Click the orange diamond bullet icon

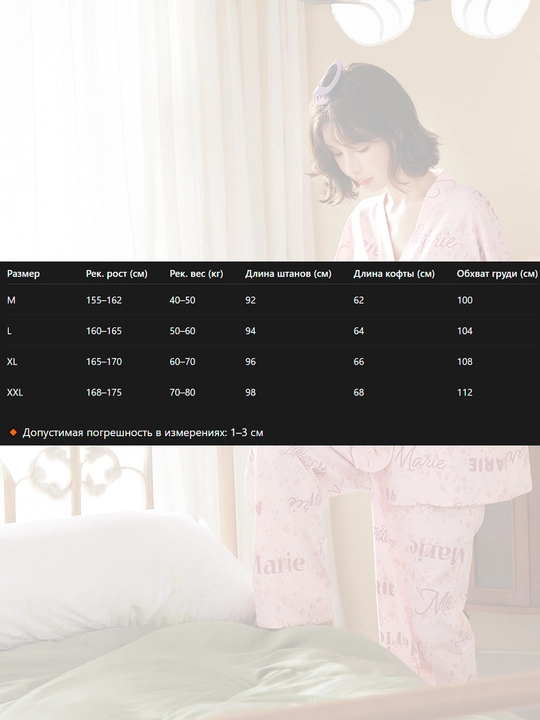point(13,433)
